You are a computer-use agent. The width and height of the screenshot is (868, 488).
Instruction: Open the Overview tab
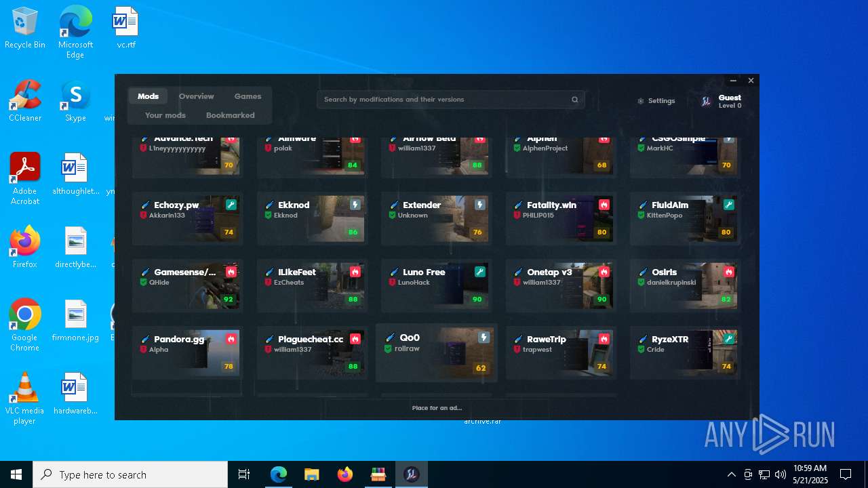point(196,96)
